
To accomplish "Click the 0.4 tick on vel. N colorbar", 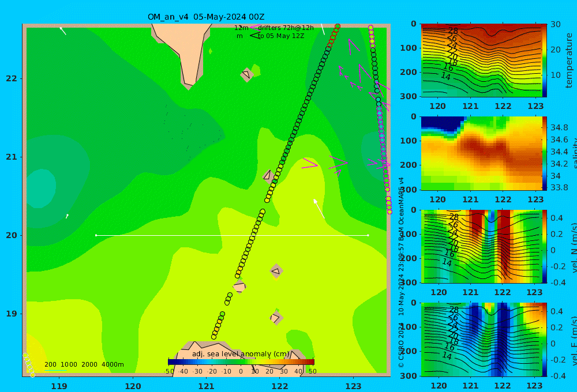I will pos(557,218).
